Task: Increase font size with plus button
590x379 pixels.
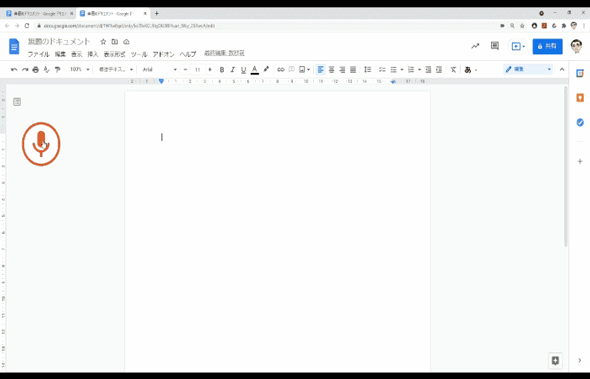Action: point(210,70)
